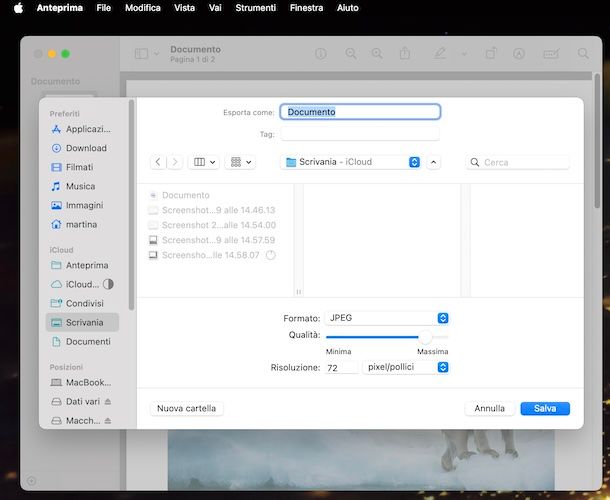Select Immagini in the sidebar

pyautogui.click(x=82, y=205)
